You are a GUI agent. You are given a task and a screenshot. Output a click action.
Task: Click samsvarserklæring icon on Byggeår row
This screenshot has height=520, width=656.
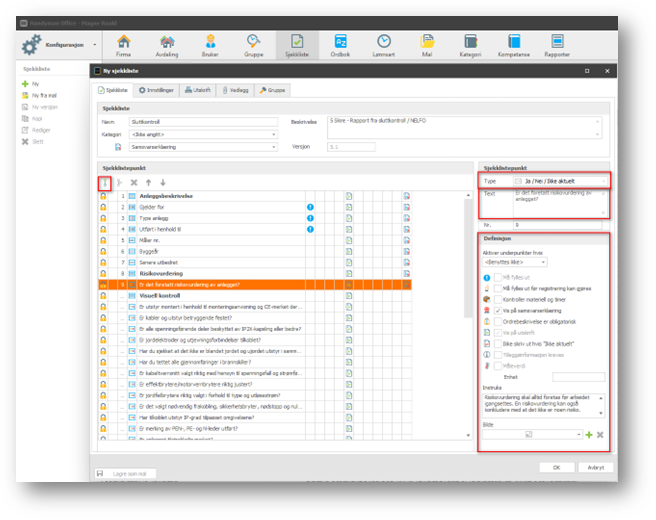tap(406, 251)
